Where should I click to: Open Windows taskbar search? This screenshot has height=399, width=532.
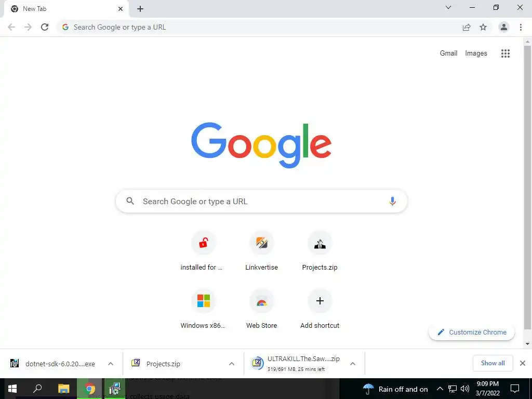click(x=37, y=389)
